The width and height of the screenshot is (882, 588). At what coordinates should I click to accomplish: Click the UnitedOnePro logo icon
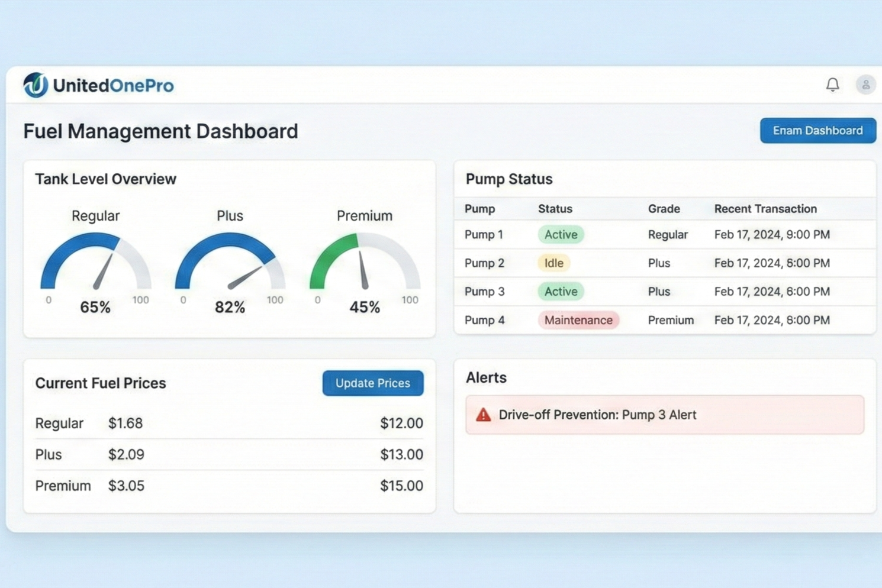[x=36, y=85]
